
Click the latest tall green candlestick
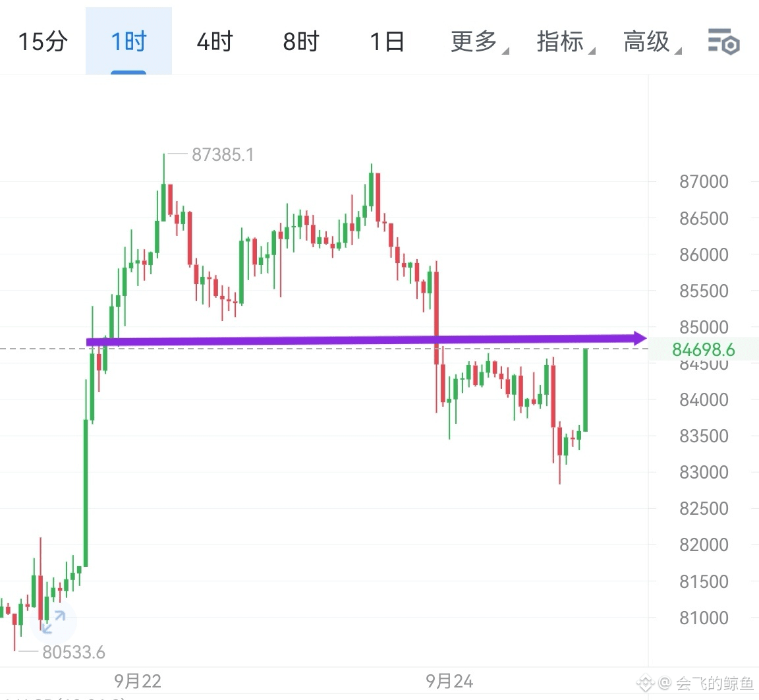[585, 390]
